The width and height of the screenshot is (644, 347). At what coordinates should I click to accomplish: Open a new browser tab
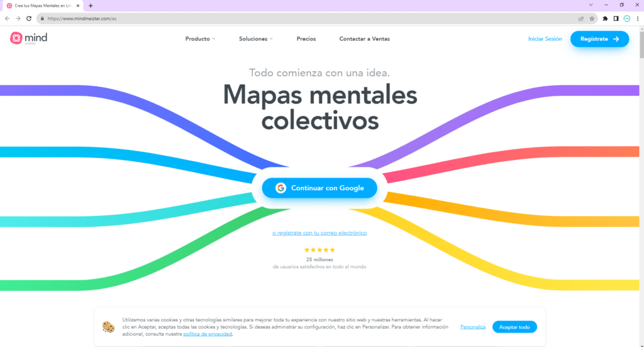(x=91, y=6)
